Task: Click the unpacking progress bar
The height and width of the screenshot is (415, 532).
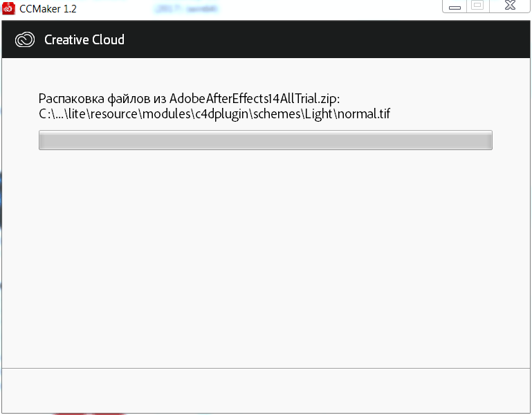Action: tap(266, 140)
